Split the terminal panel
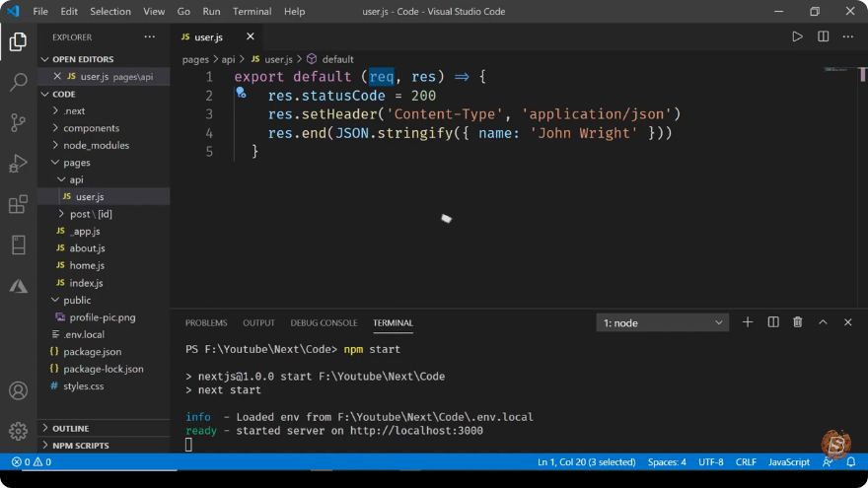Viewport: 868px width, 488px height. (x=773, y=322)
